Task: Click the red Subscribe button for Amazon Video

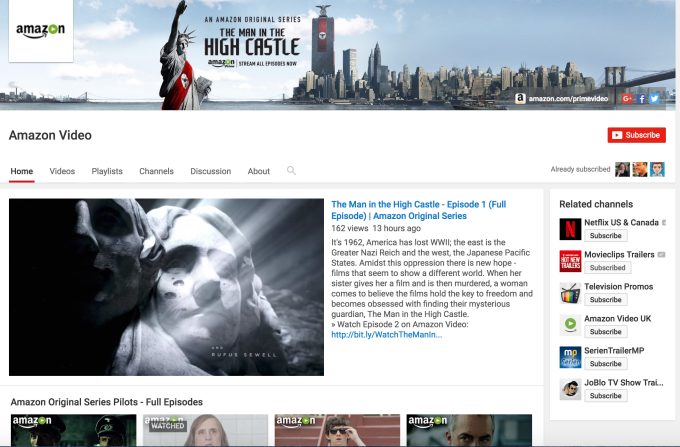Action: (637, 135)
